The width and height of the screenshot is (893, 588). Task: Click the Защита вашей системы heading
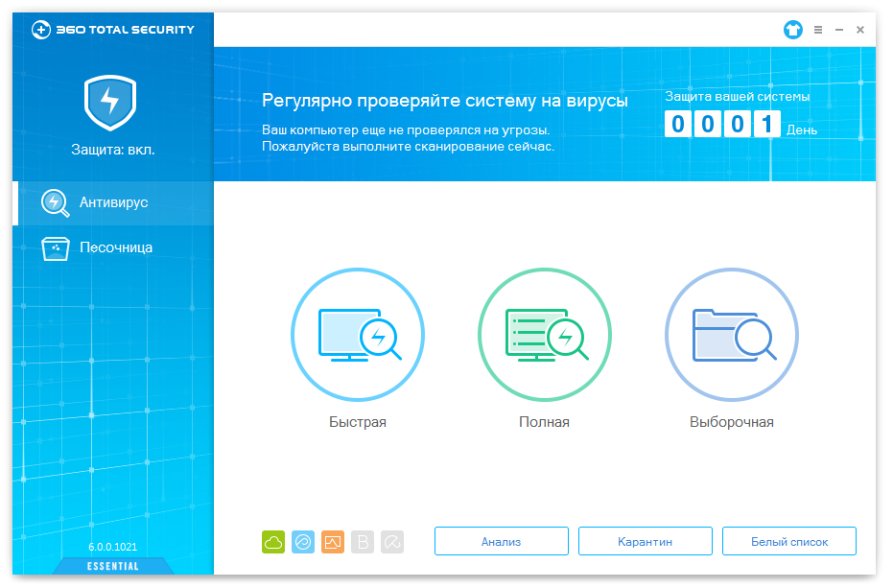[737, 97]
